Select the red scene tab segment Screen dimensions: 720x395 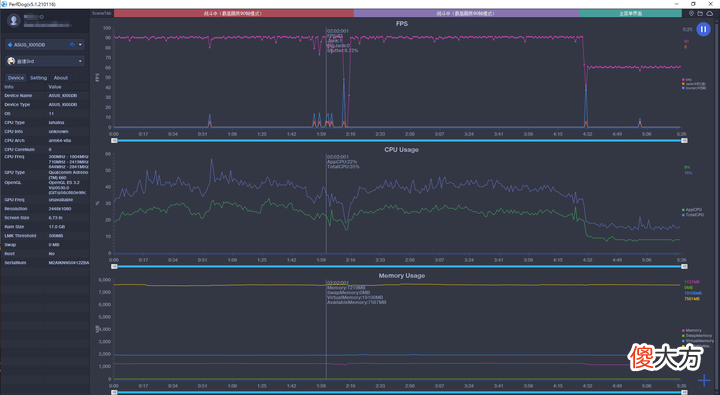point(234,13)
